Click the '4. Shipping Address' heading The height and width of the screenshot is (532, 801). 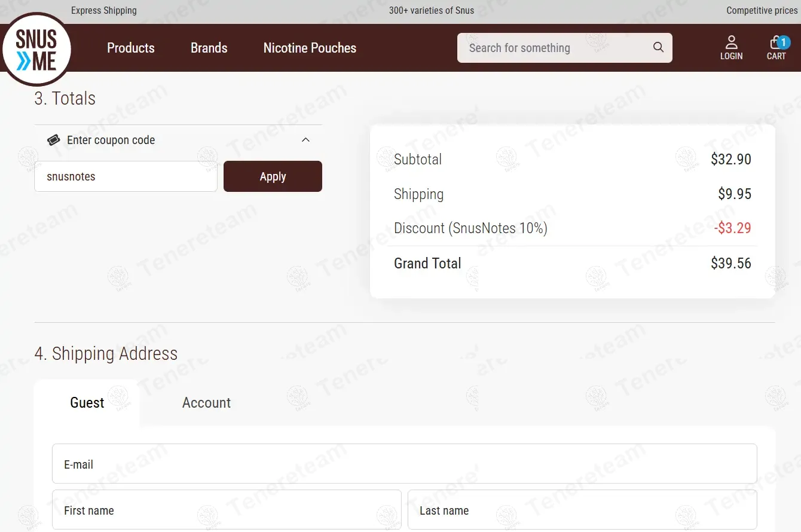[106, 353]
